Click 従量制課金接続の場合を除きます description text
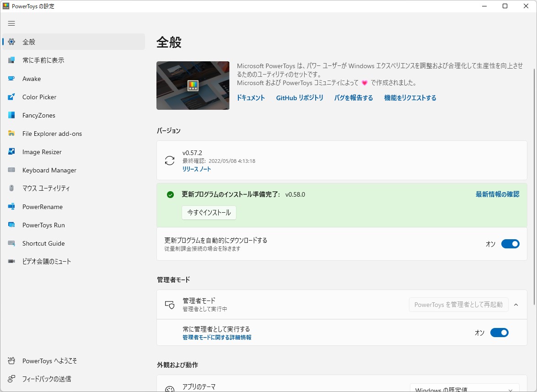537x392 pixels. [x=202, y=248]
